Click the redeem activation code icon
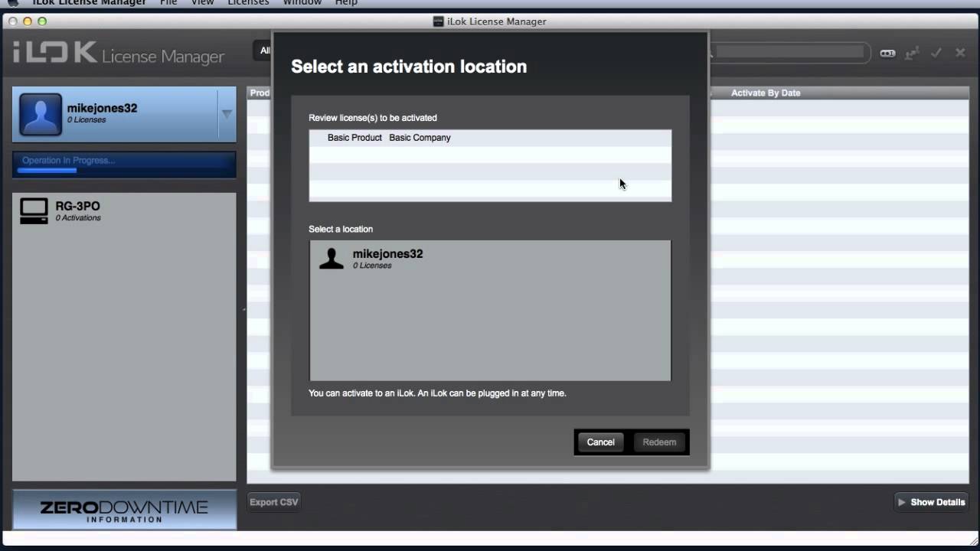 [887, 53]
